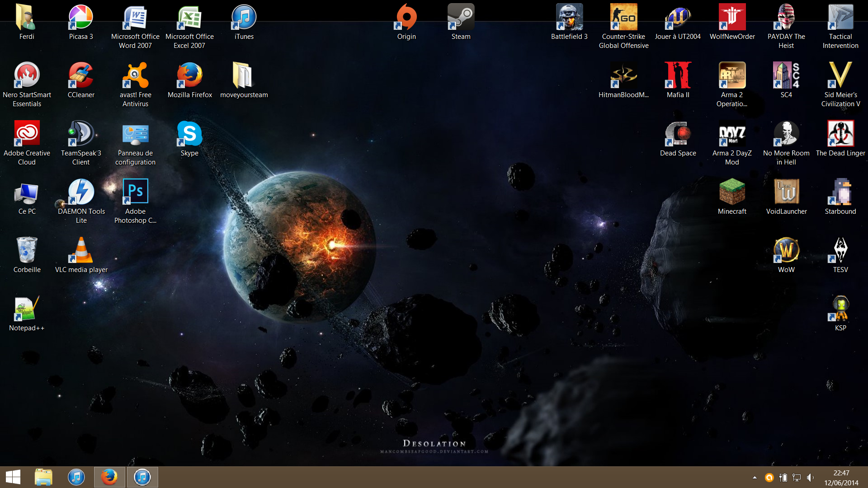Select the Minecraft grass block icon

(732, 192)
